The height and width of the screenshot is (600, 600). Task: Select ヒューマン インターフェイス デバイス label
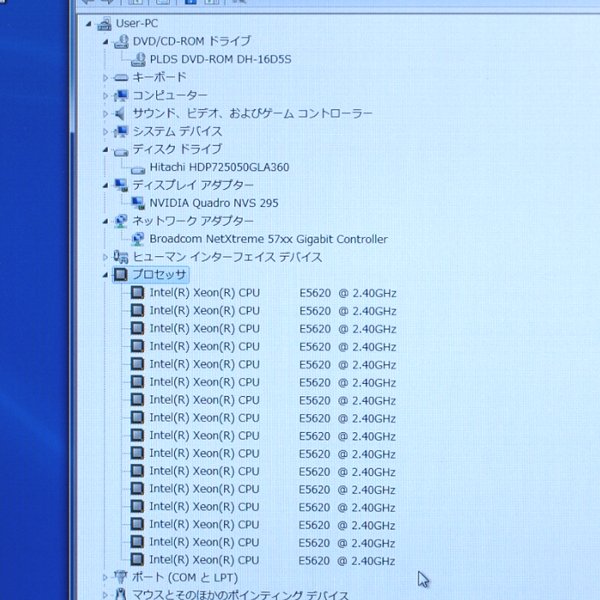[x=227, y=257]
